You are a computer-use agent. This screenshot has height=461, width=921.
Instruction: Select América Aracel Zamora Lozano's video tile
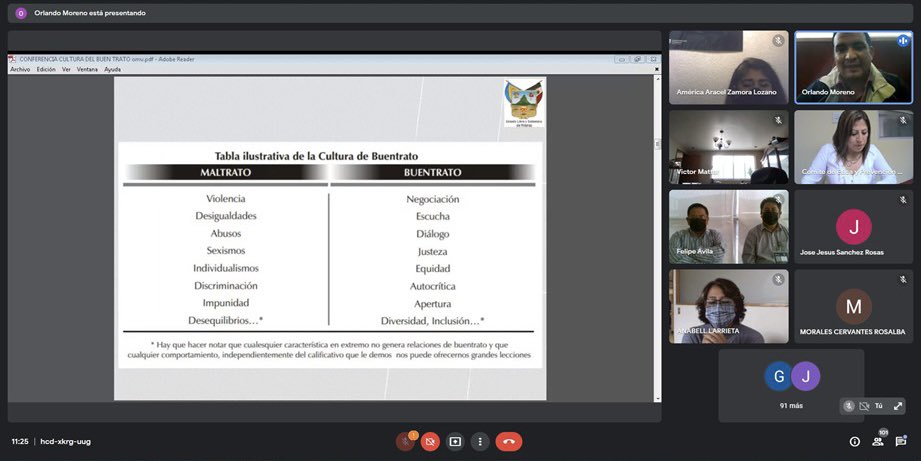tap(729, 68)
